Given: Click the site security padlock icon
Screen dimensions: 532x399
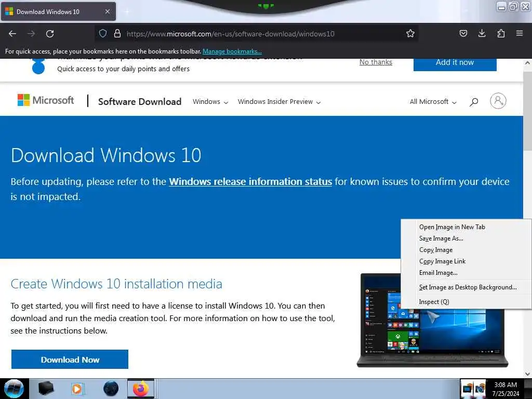Looking at the screenshot, I should [117, 33].
